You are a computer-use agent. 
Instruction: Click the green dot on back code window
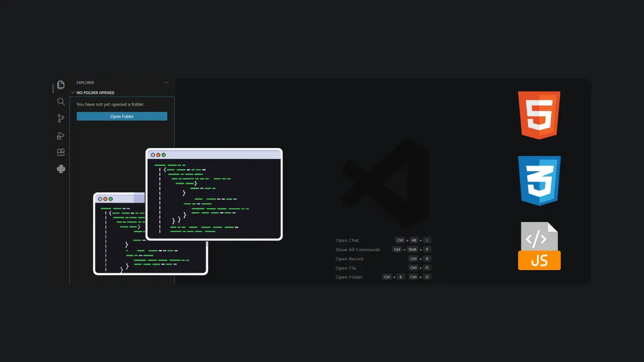[x=111, y=199]
